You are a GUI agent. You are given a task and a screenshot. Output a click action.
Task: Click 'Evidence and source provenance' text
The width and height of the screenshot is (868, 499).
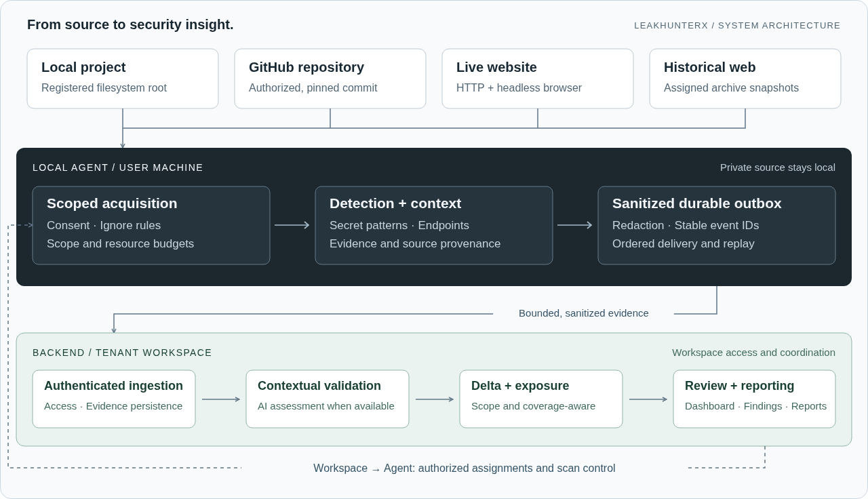[415, 243]
